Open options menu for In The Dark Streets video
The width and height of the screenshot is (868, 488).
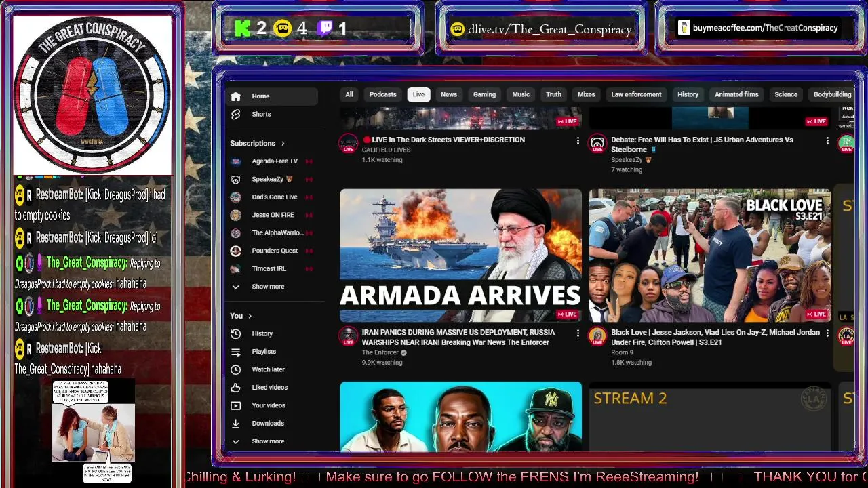[578, 140]
